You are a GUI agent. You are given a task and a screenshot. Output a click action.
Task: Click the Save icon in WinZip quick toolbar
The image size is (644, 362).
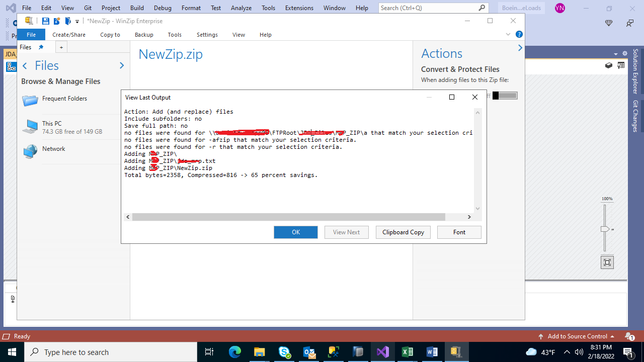point(45,21)
